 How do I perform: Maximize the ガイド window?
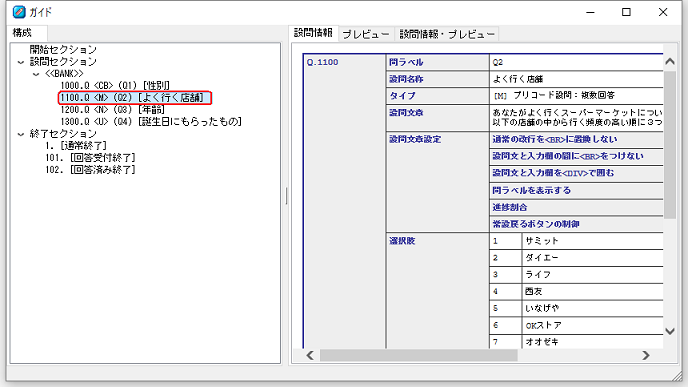point(626,12)
